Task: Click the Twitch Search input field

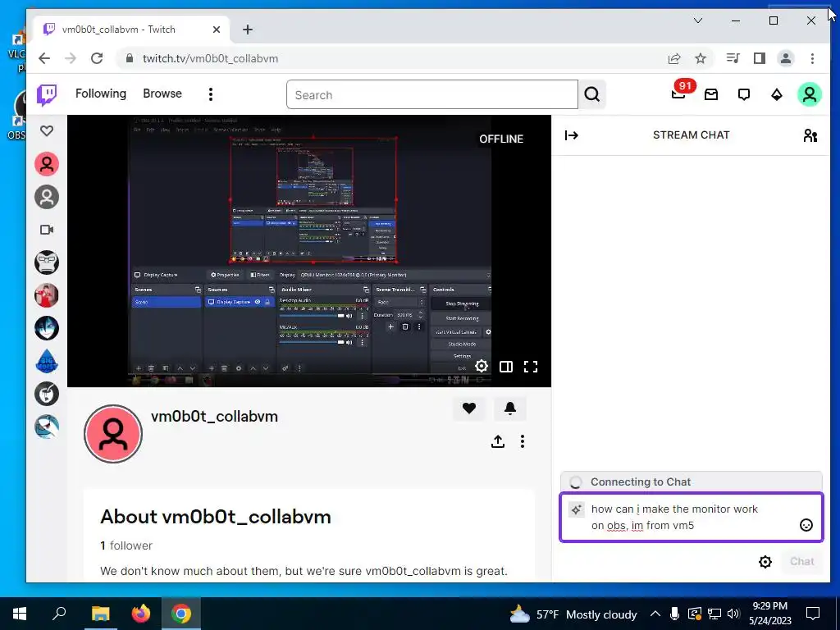Action: coord(431,95)
